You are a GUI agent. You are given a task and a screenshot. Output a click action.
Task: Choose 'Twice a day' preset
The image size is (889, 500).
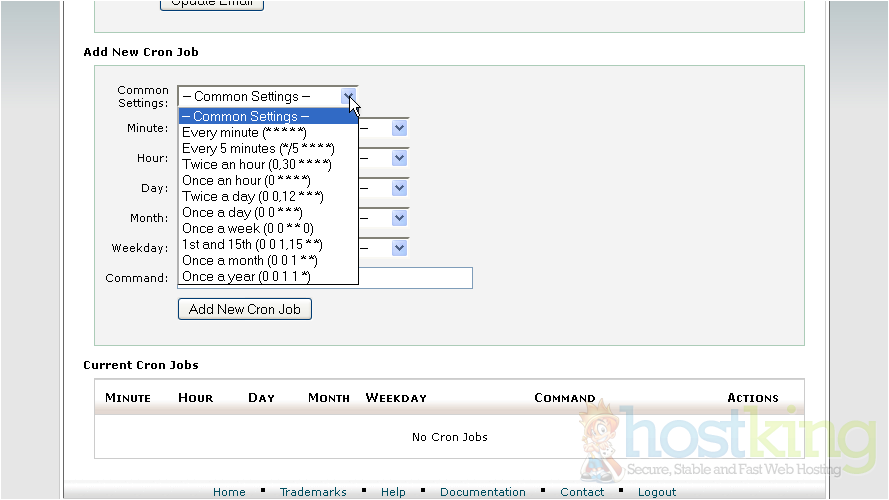(x=252, y=196)
